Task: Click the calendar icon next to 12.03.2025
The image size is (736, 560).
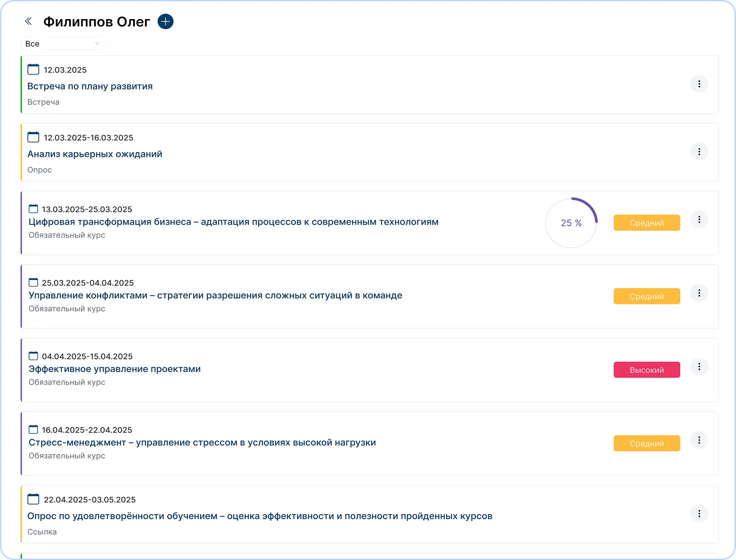Action: 33,69
